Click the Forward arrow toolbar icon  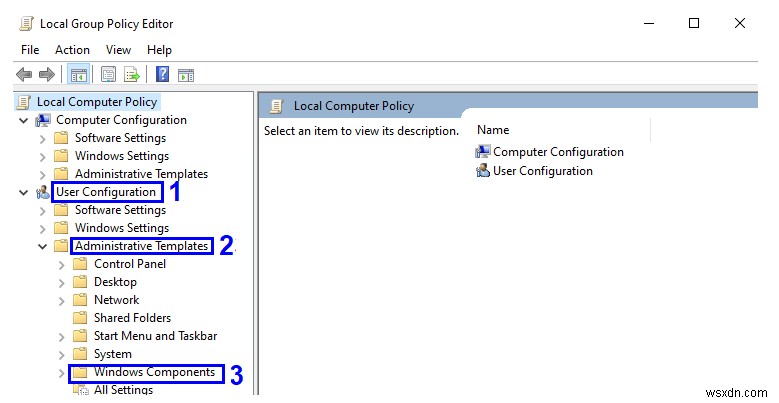(x=46, y=75)
